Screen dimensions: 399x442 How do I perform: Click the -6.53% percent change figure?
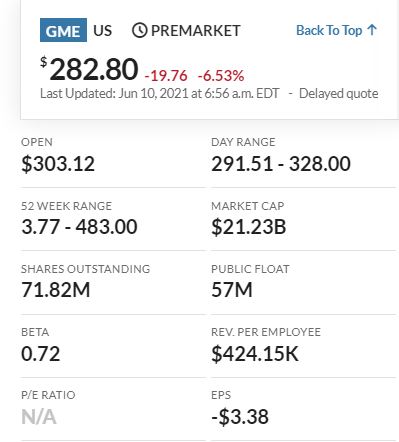click(221, 76)
